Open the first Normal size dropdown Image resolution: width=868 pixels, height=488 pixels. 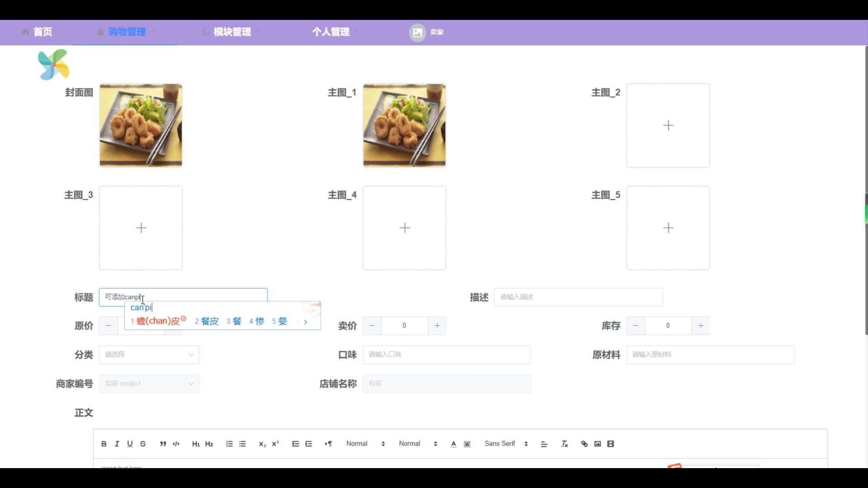(366, 444)
